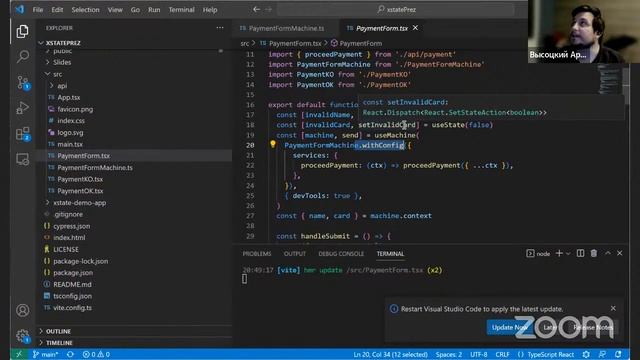Open the Search view in activity bar
Screen dimensions: 640x360
tap(22, 56)
